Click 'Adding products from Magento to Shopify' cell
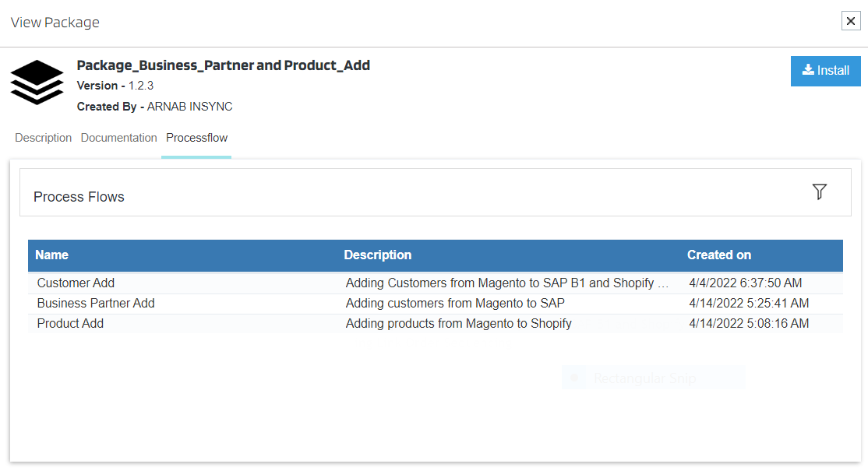Screen dimensions: 868x471 click(x=459, y=324)
